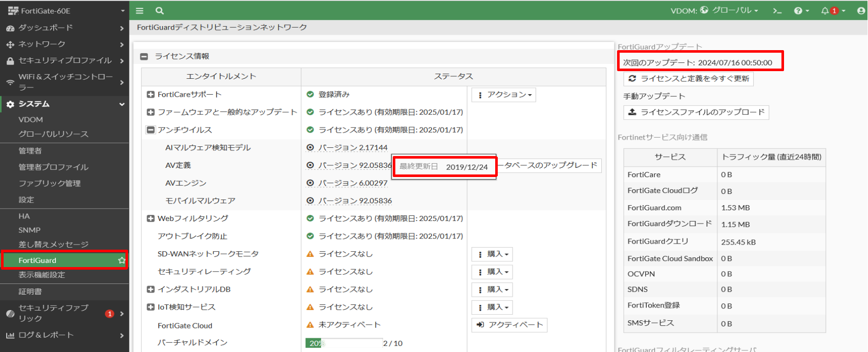Open the help question mark menu
Viewport: 868px width, 352px height.
[801, 11]
